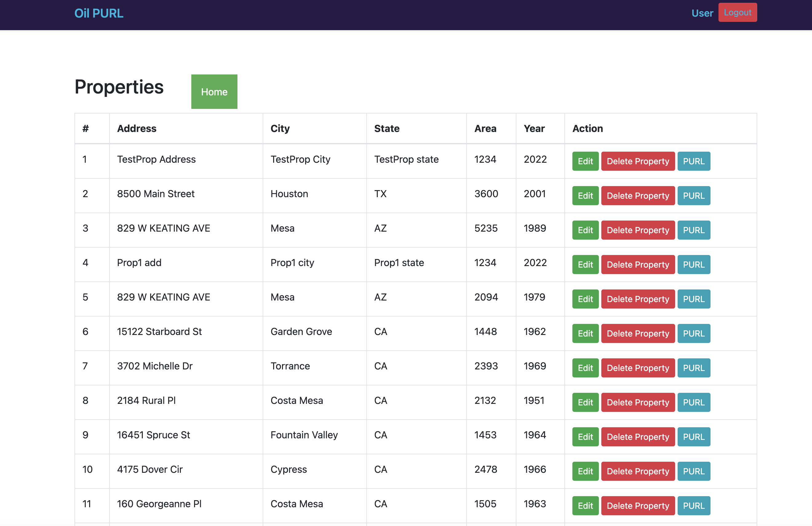The width and height of the screenshot is (812, 526).
Task: Click the Oil PURL brand link
Action: 99,13
